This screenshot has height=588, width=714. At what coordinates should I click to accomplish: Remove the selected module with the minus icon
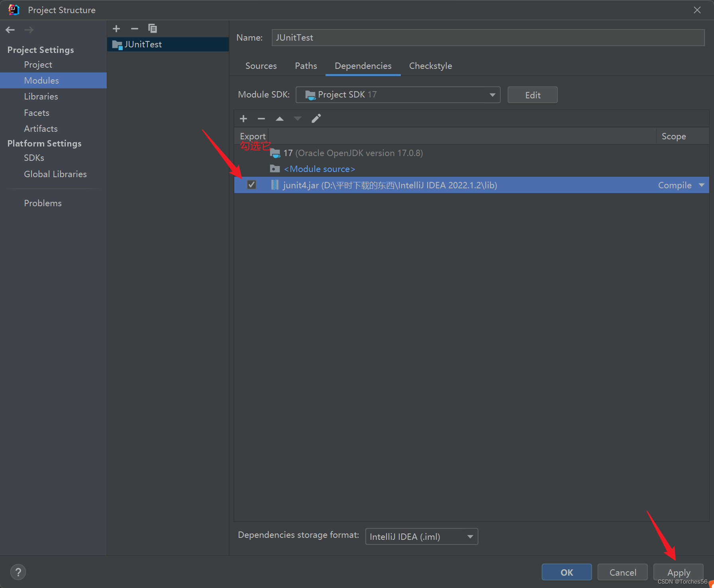click(135, 29)
